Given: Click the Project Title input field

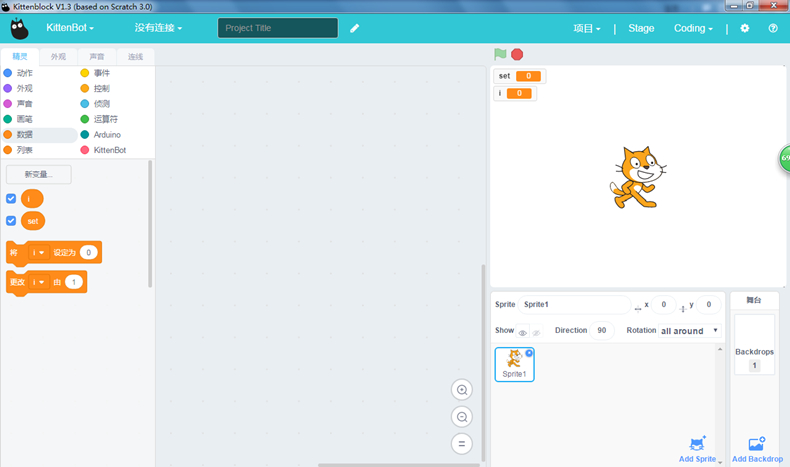Looking at the screenshot, I should 277,28.
